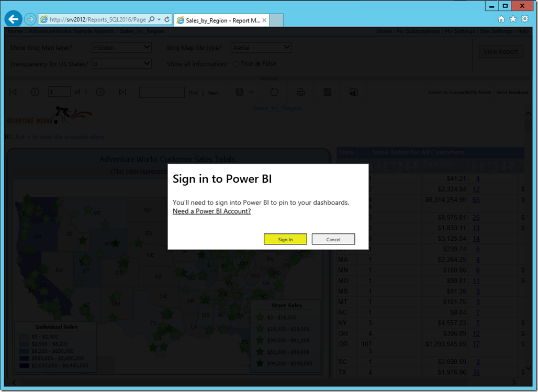Open browser Home icon
Image resolution: width=538 pixels, height=392 pixels.
point(501,19)
